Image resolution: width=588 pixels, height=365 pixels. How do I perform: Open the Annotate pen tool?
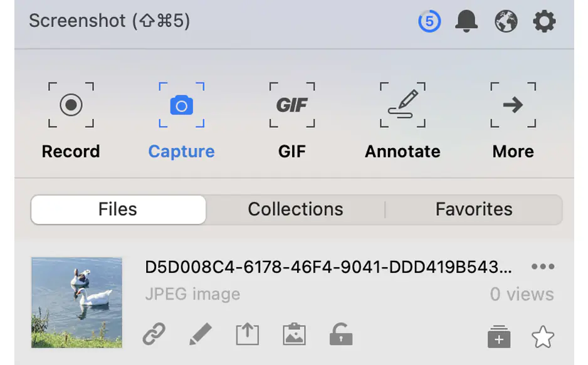pos(402,105)
